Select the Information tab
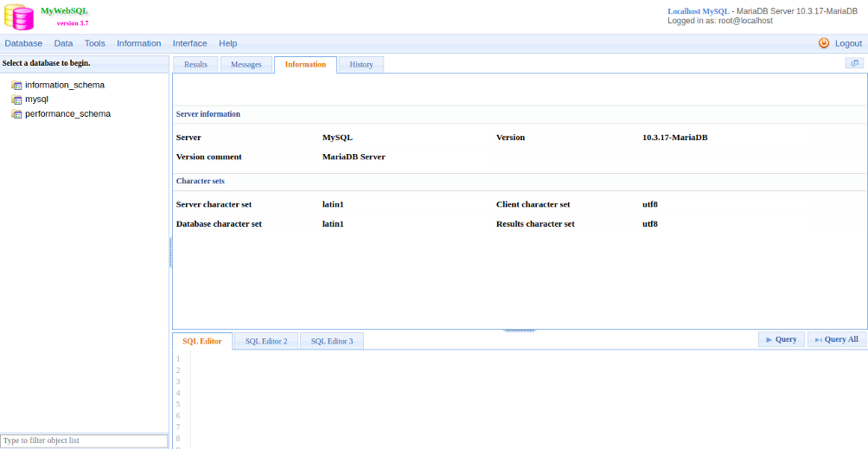 [x=305, y=64]
